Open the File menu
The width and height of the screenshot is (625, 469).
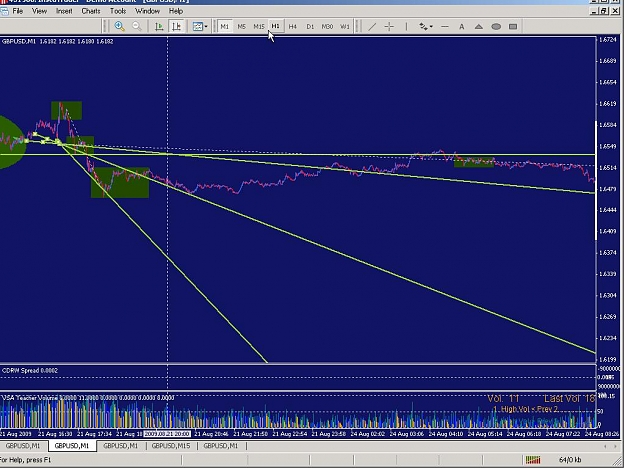pyautogui.click(x=18, y=11)
